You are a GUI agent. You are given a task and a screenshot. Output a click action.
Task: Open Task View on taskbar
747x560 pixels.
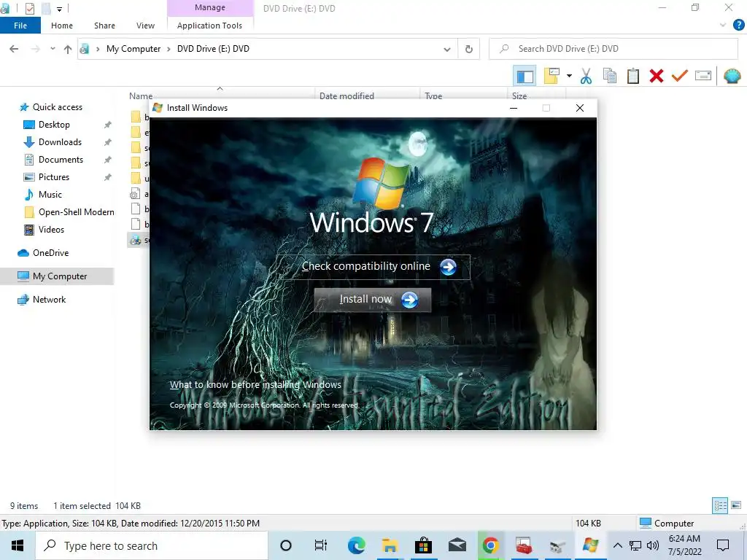[321, 545]
